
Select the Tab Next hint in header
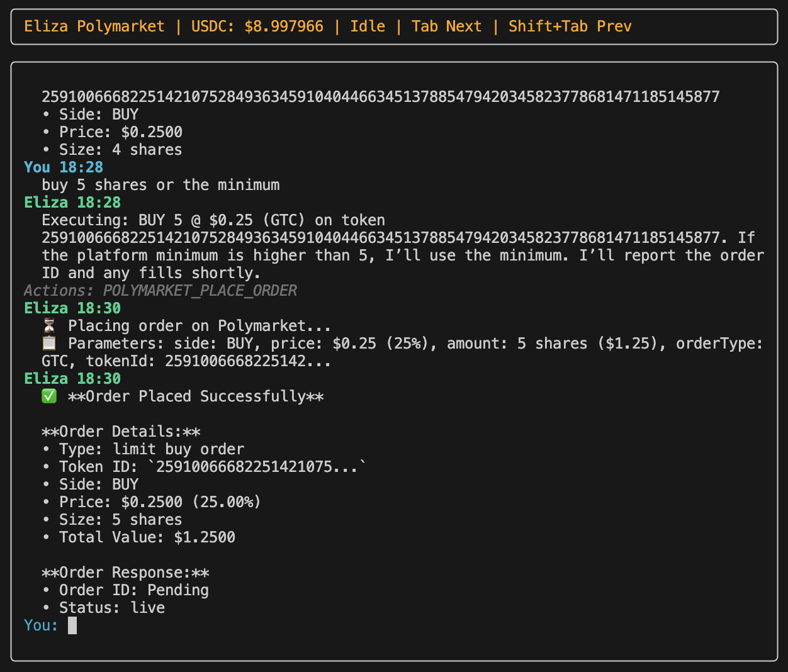click(x=446, y=26)
